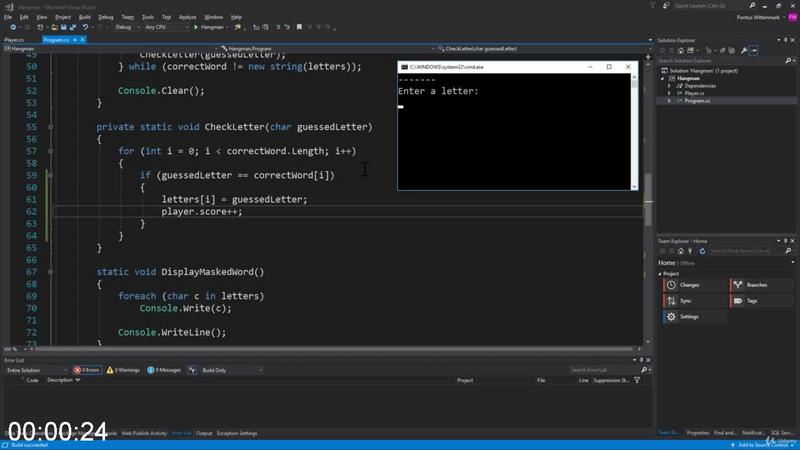
Task: Open the Hangman.Program class dropdown
Action: pos(327,49)
